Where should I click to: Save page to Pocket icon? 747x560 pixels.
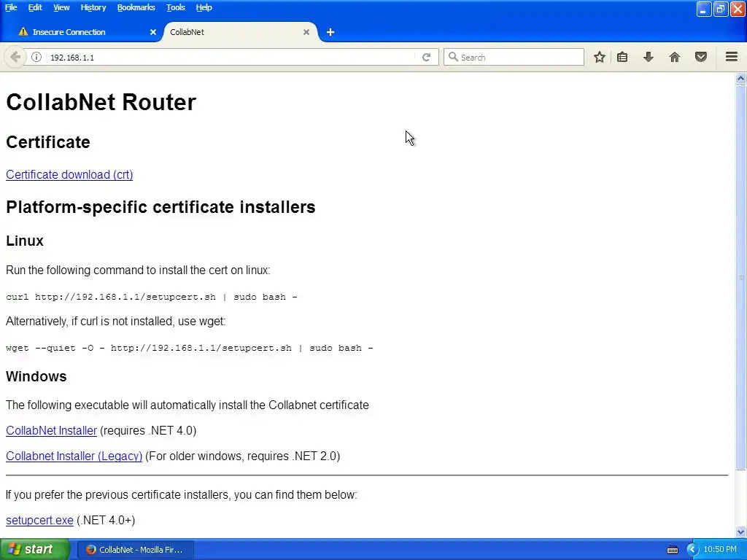tap(701, 57)
